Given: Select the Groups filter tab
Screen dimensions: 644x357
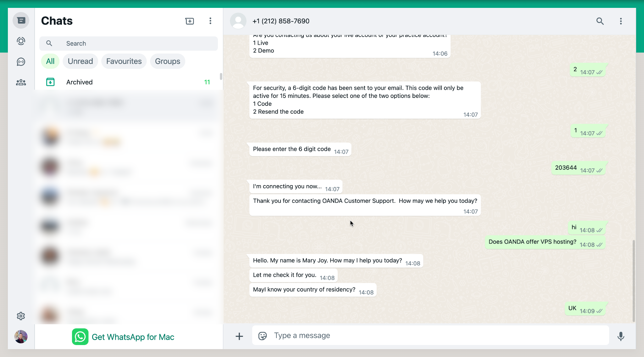Looking at the screenshot, I should (168, 61).
